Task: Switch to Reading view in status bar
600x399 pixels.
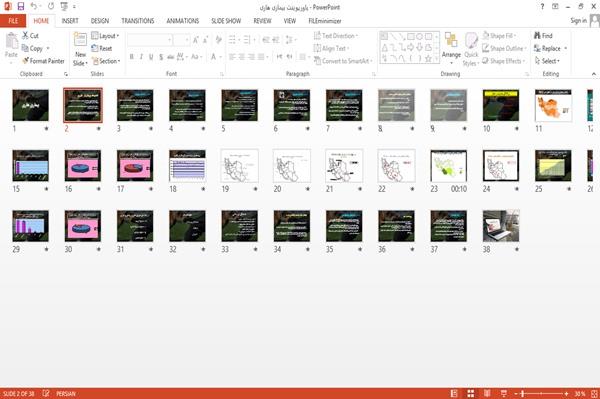Action: (487, 393)
